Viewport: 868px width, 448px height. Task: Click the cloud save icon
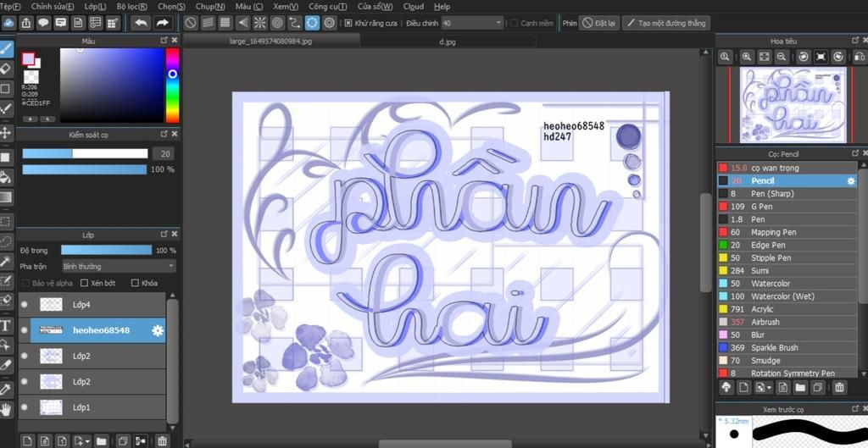coord(8,23)
